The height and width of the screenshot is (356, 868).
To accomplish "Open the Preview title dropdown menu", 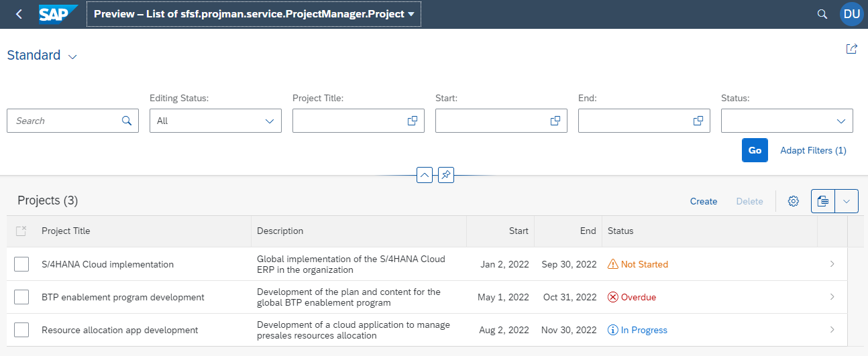I will click(254, 13).
